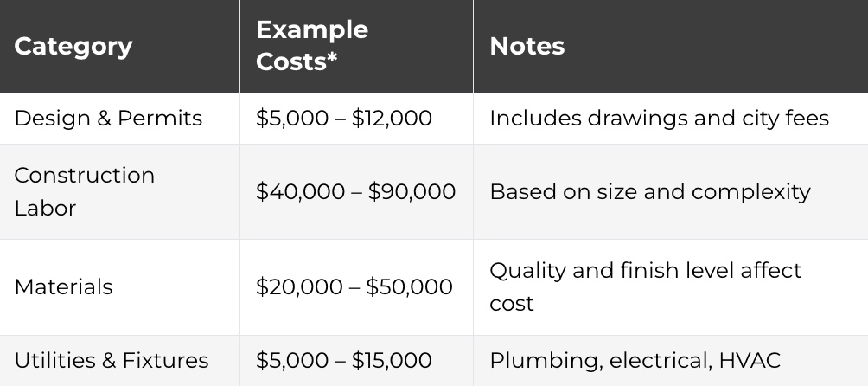Click the $5,000 – $15,000 cost cell
The image size is (868, 386).
344,360
